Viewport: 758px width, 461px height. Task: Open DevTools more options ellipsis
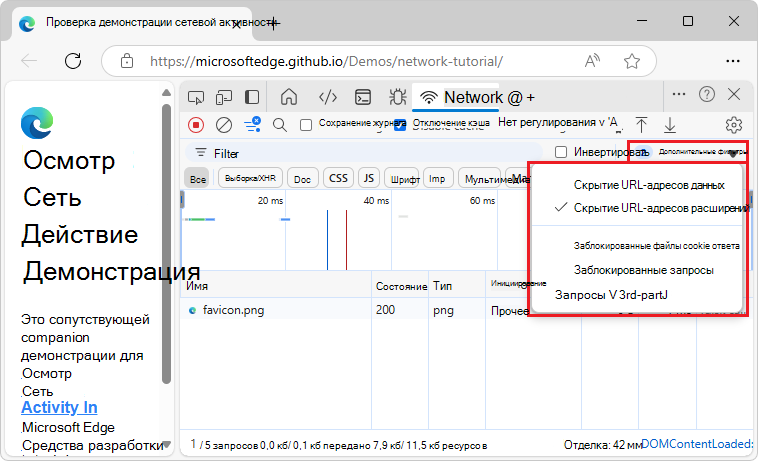679,94
